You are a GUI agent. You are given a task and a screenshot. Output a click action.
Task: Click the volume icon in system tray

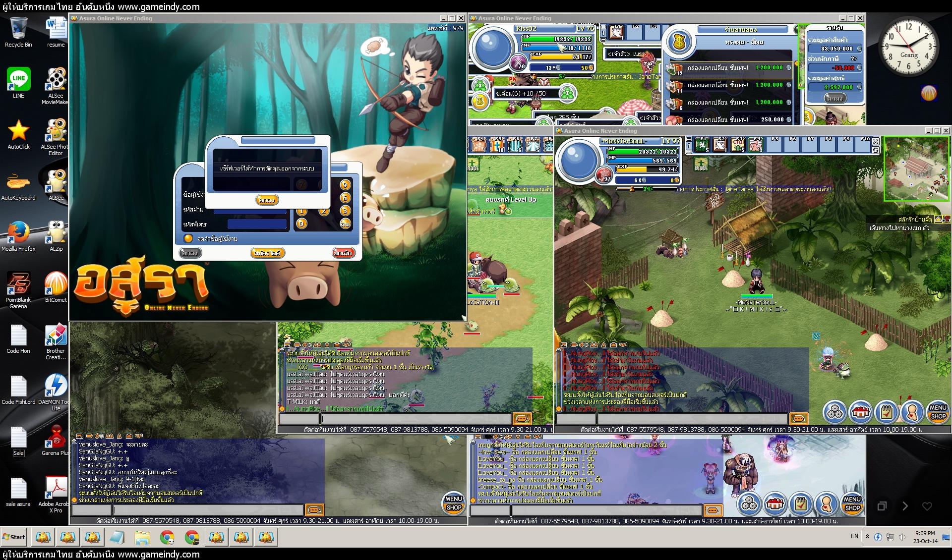coord(901,537)
